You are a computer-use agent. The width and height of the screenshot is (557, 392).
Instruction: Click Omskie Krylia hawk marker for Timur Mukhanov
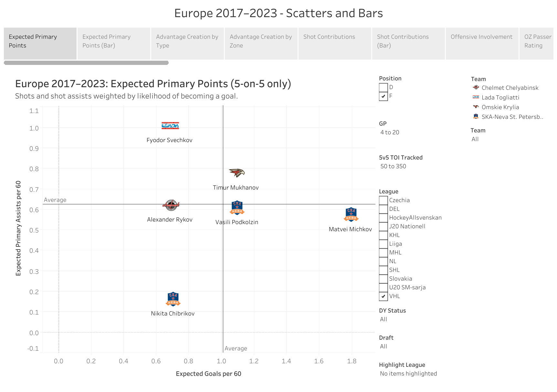tap(237, 173)
